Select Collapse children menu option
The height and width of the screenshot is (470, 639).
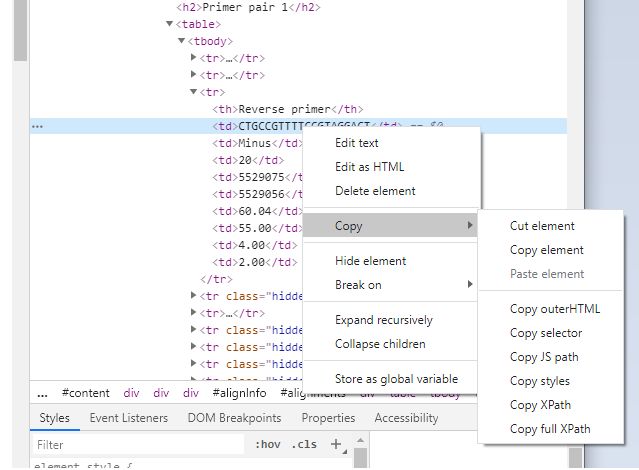click(x=380, y=344)
